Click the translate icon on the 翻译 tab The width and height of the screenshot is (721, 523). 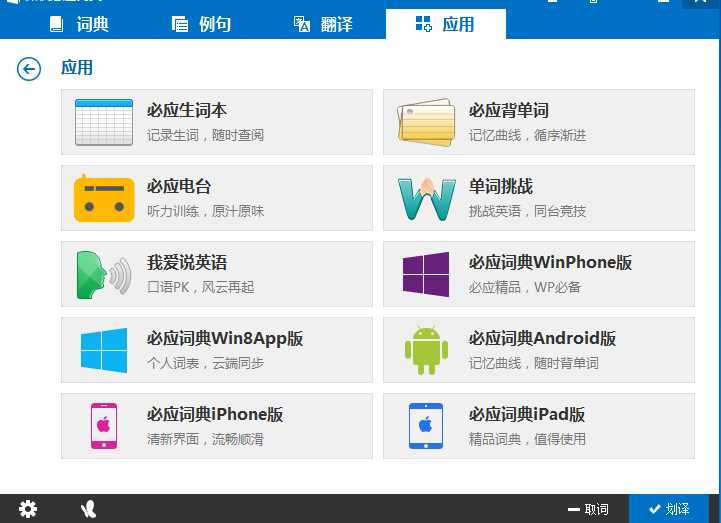302,24
